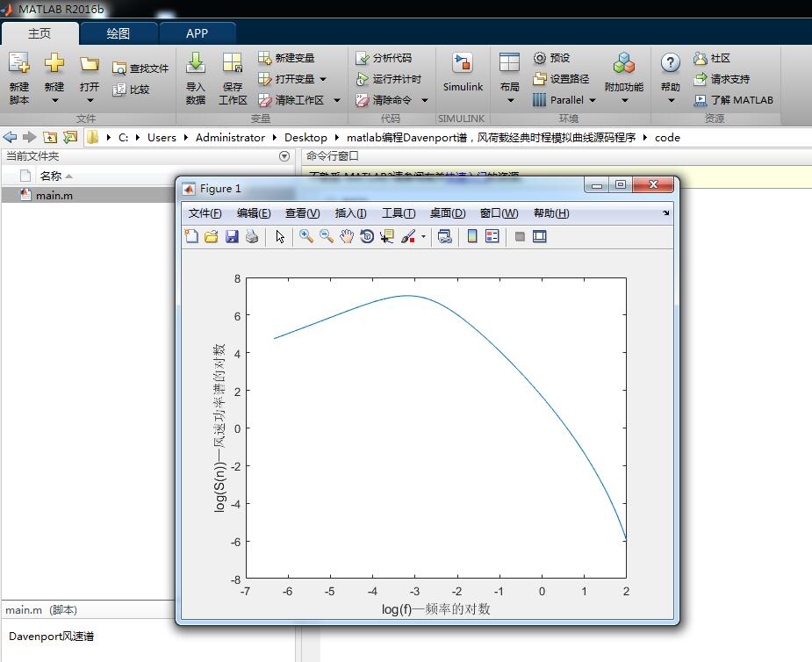Click Link Plot icon in figure toolbar
This screenshot has height=662, width=812.
(x=445, y=237)
